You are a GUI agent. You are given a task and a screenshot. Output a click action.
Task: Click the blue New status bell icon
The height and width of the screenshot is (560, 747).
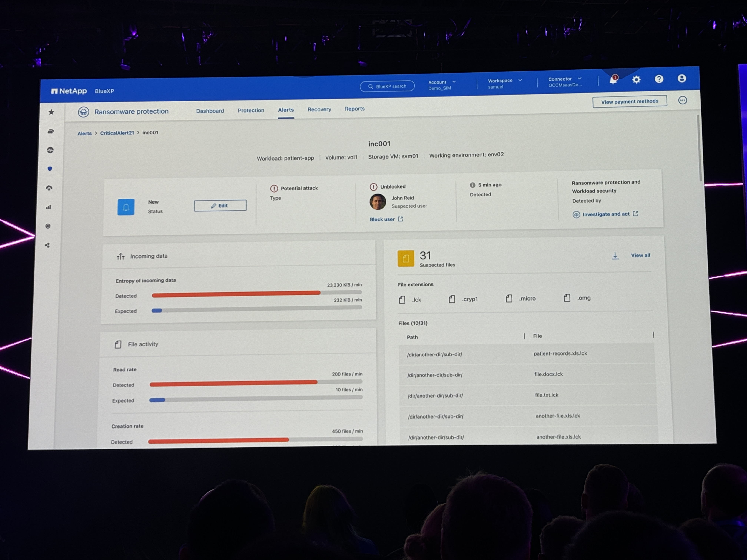pyautogui.click(x=126, y=207)
